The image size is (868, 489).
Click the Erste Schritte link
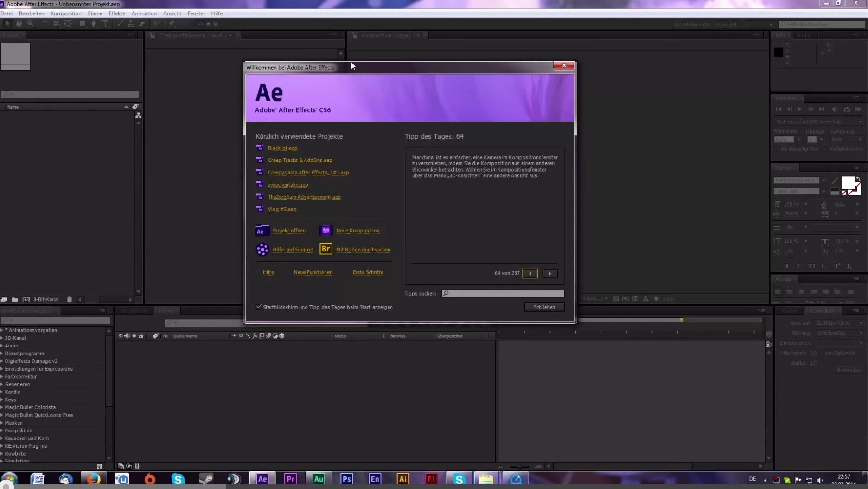click(x=368, y=272)
